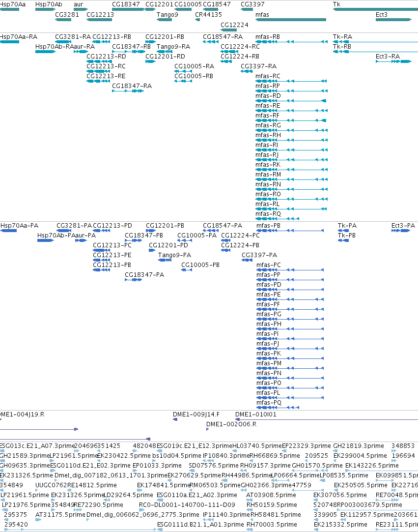Screen dimensions: 418x532
Task: Click transcript mfas-RK
Action: (292, 170)
